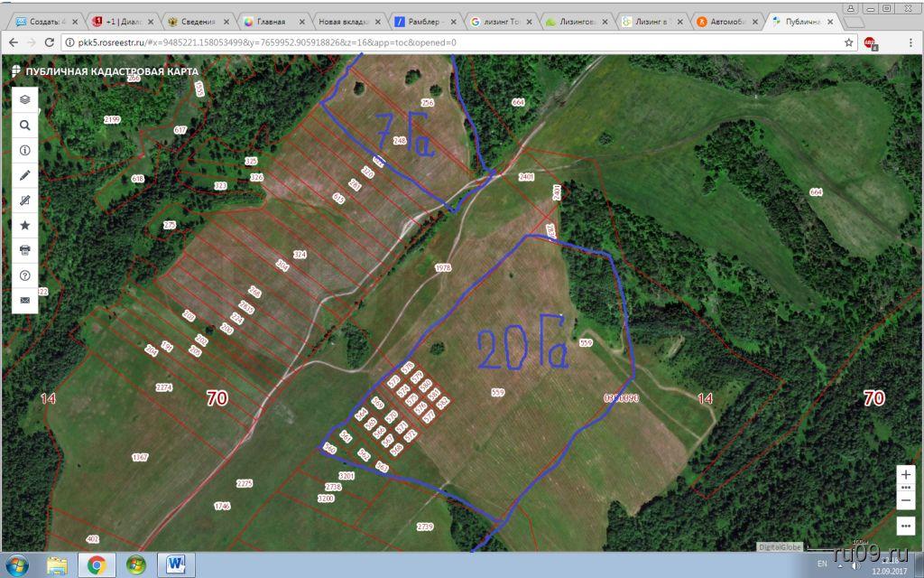
Task: Select the edit note measurement tool
Action: point(24,200)
